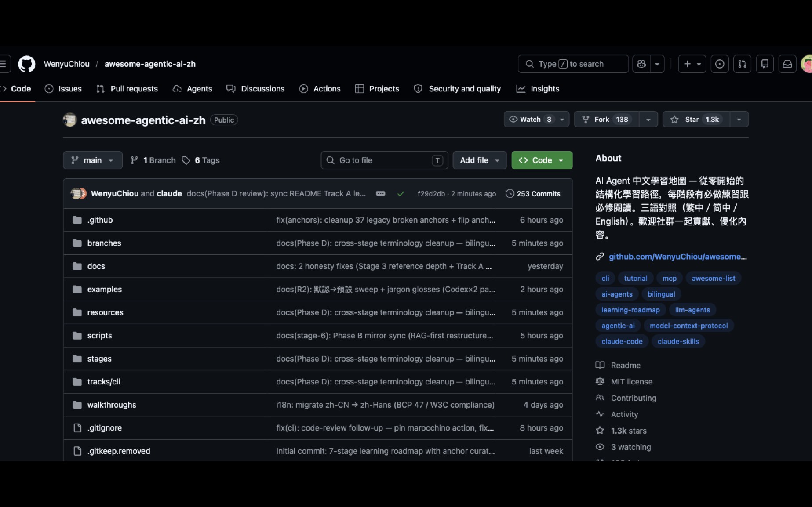Open the tracks/cli folder

coord(104,382)
